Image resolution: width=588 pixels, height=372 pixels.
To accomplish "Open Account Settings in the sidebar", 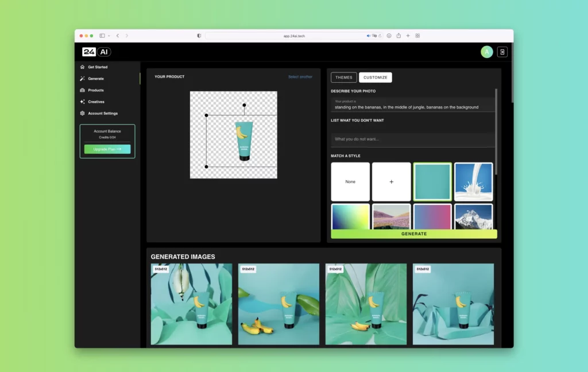I will pos(103,113).
